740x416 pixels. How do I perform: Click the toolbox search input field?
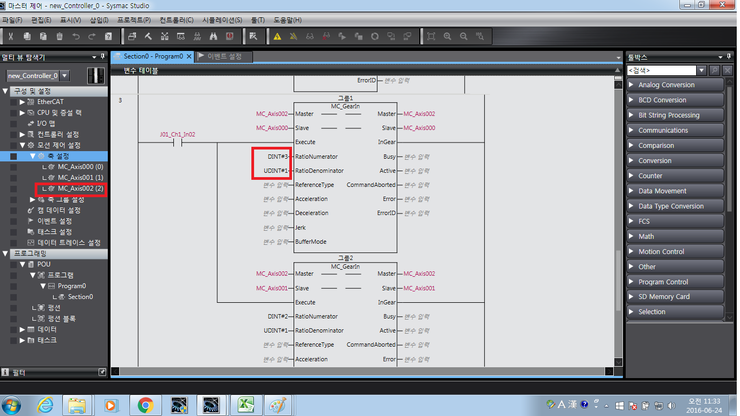pos(662,70)
